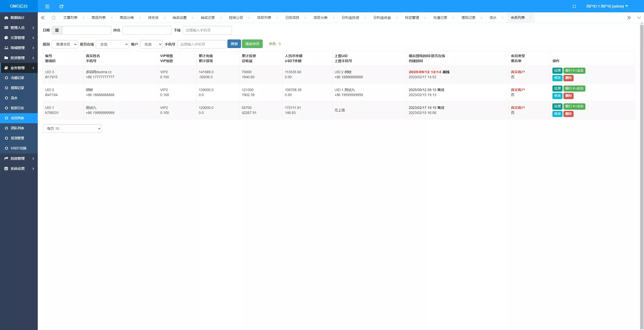Close the 流水 tab
The height and width of the screenshot is (330, 644).
coord(503,18)
